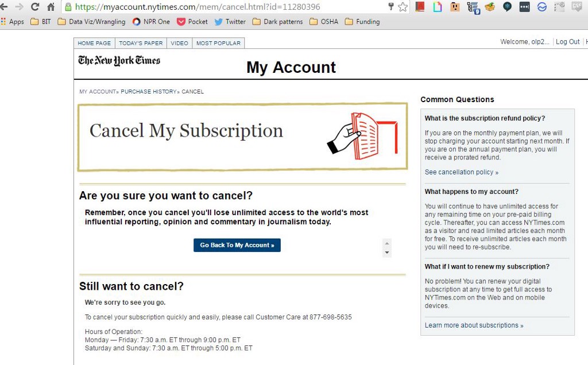Click the browser back arrow
This screenshot has height=365, width=588.
[x=3, y=7]
